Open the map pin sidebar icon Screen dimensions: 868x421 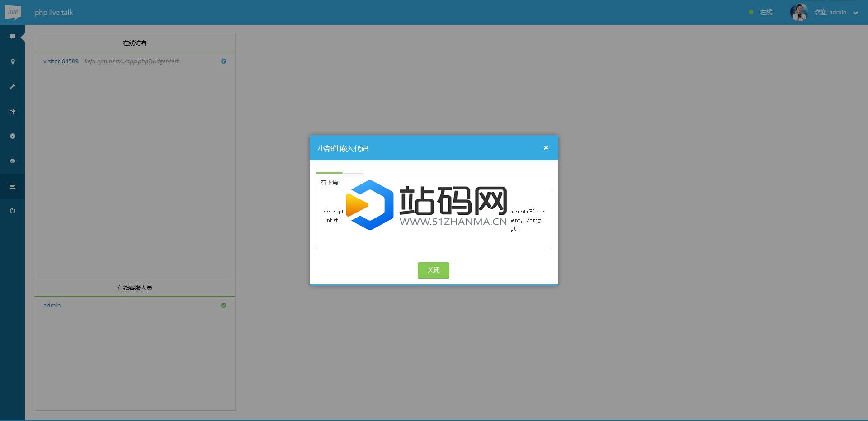click(x=13, y=61)
